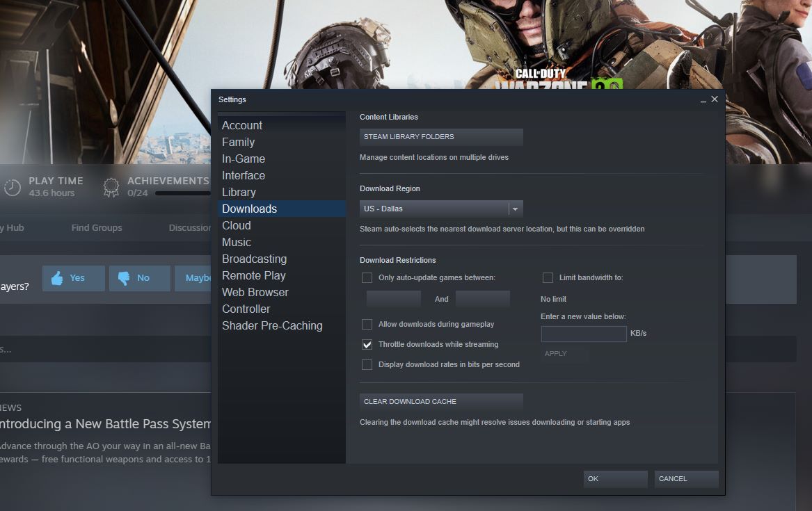812x511 pixels.
Task: Open the Interface settings category
Action: (282, 175)
